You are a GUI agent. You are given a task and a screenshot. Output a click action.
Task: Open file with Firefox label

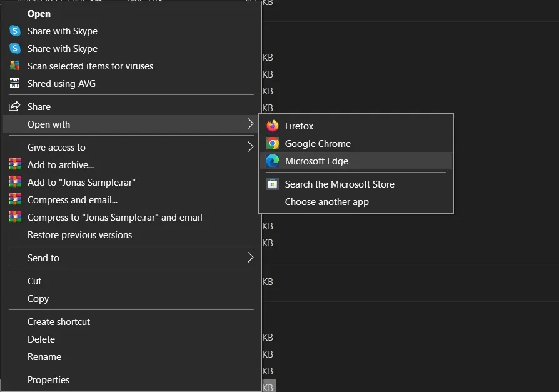[299, 126]
